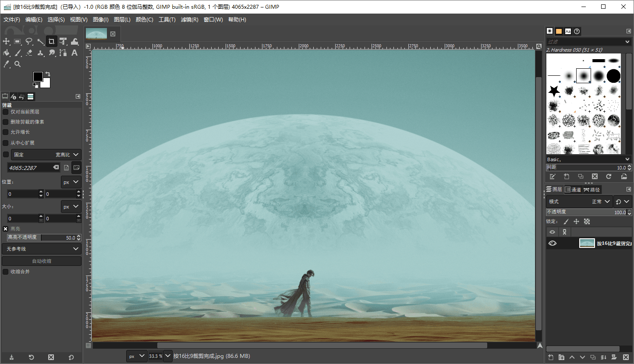Screen dimensions: 634x364
Task: Click the 高亮不透明度 opacity slider
Action: 42,237
